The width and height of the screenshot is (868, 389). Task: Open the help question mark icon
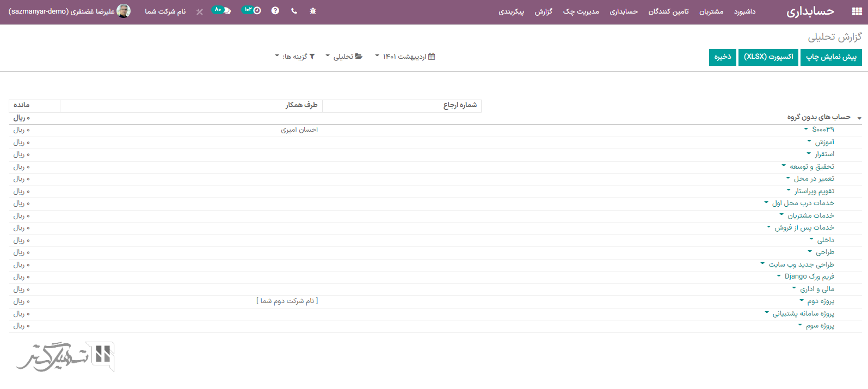[x=275, y=11]
